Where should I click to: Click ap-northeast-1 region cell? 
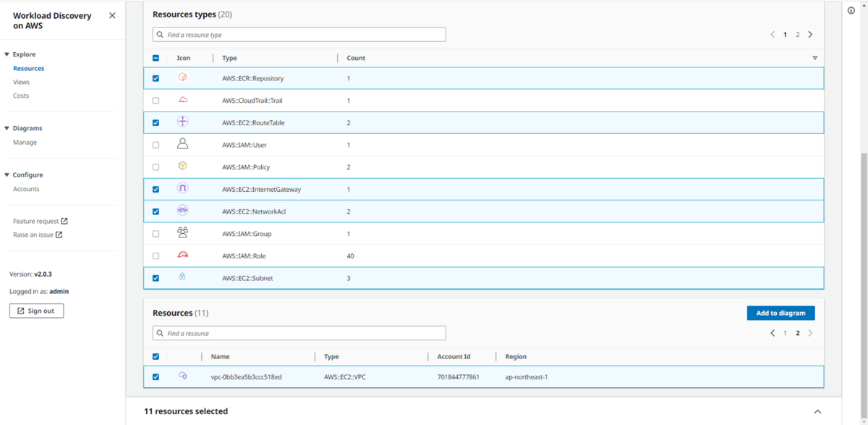point(526,376)
